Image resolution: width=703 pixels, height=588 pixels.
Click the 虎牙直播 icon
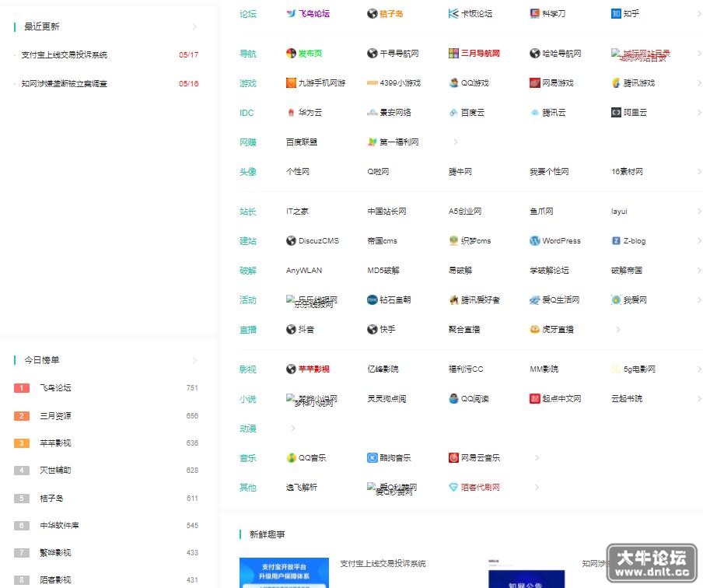click(535, 330)
